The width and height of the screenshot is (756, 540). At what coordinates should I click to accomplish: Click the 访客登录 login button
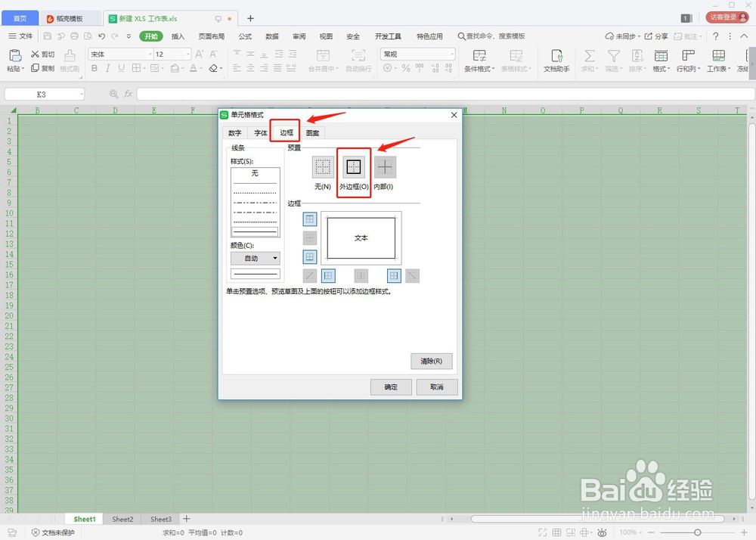(727, 17)
